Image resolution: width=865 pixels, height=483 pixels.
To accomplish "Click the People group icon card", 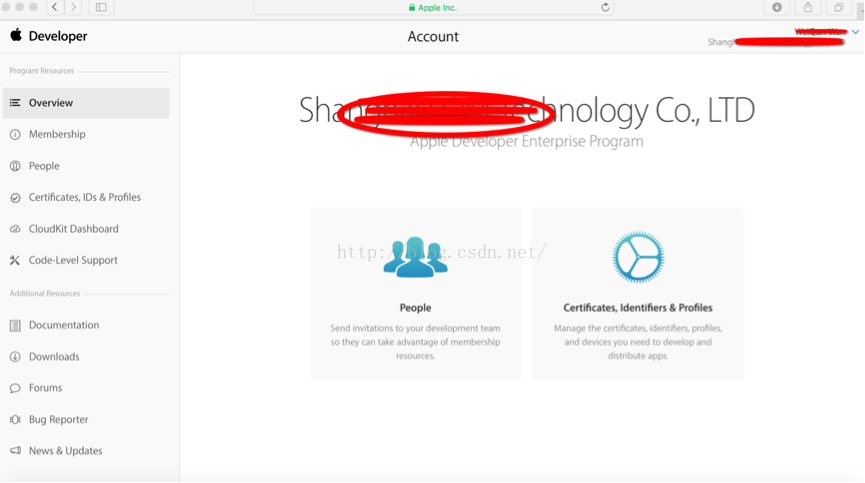I will coord(415,257).
